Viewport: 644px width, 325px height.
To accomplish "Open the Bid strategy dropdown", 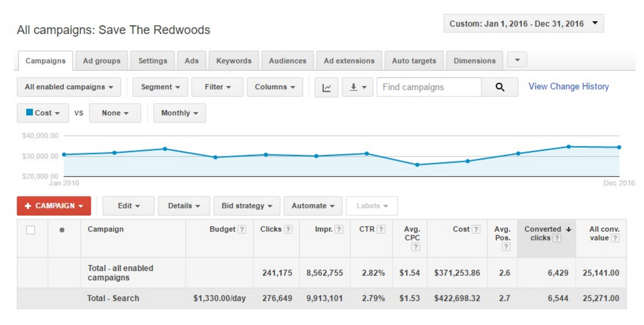I will 247,206.
